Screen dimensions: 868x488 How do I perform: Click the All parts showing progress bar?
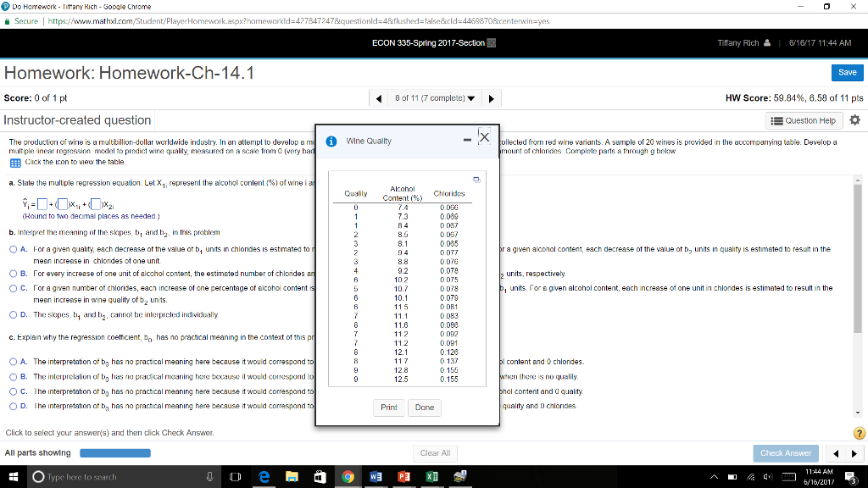pos(114,452)
